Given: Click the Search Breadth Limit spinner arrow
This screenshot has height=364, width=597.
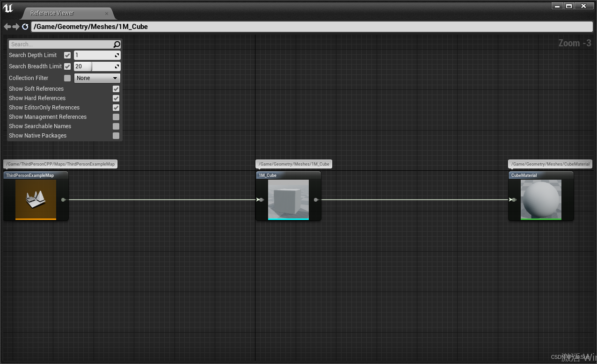Looking at the screenshot, I should [x=117, y=66].
